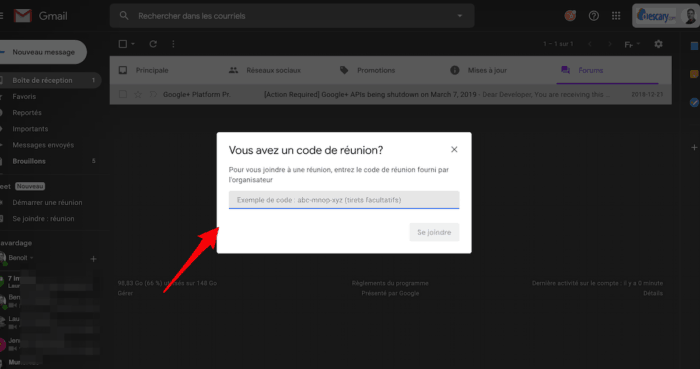Open Règlements du programme link
The width and height of the screenshot is (700, 369).
[390, 283]
